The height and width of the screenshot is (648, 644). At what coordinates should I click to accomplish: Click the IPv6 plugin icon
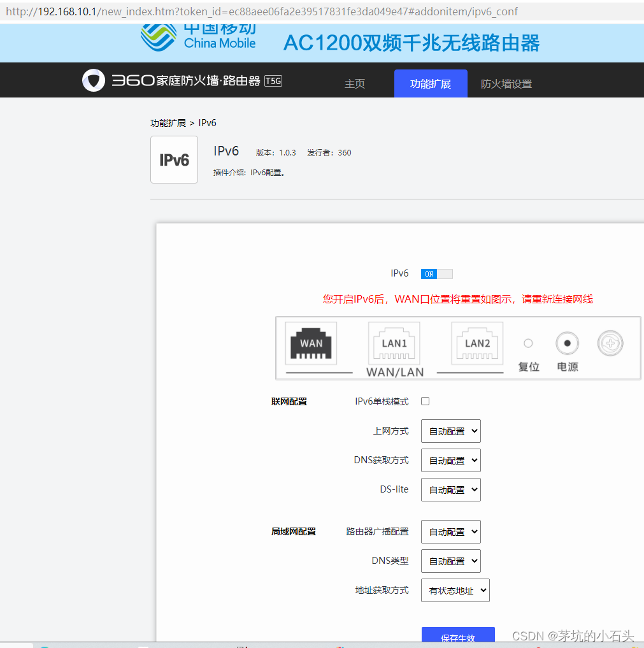point(174,159)
